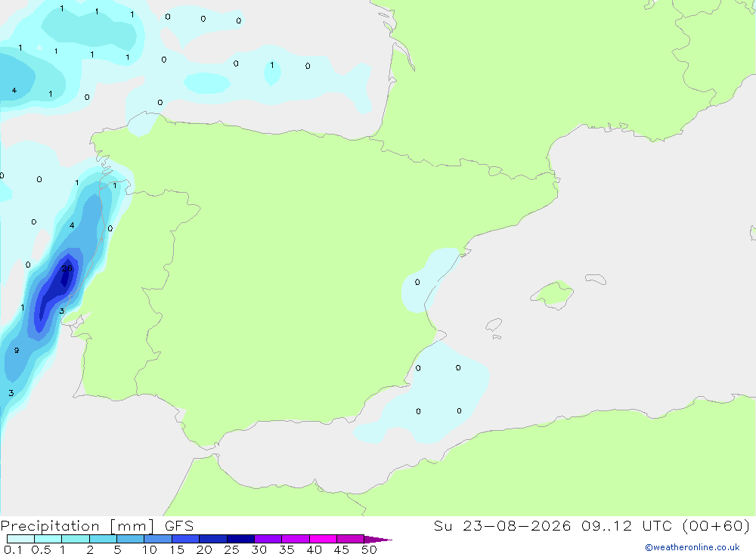The height and width of the screenshot is (554, 756).
Task: Pick the legend swatch between 10 and 15
Action: point(158,539)
